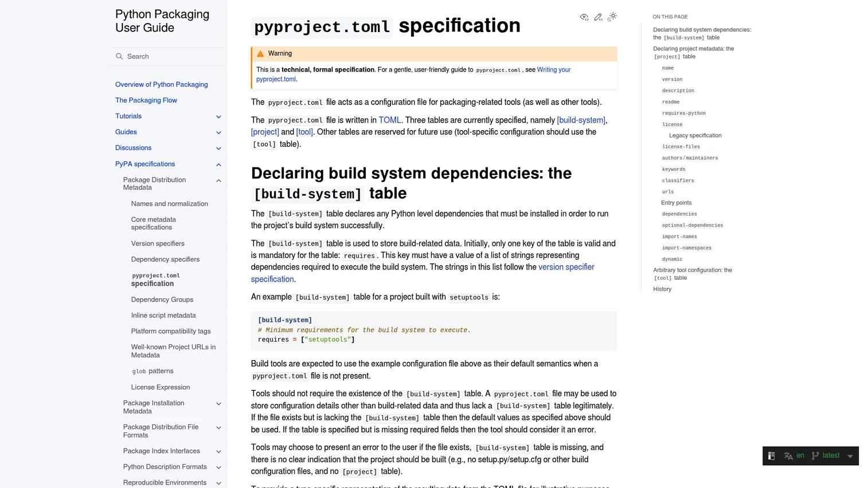Image resolution: width=868 pixels, height=488 pixels.
Task: Click the edit page pencil icon
Action: 598,17
